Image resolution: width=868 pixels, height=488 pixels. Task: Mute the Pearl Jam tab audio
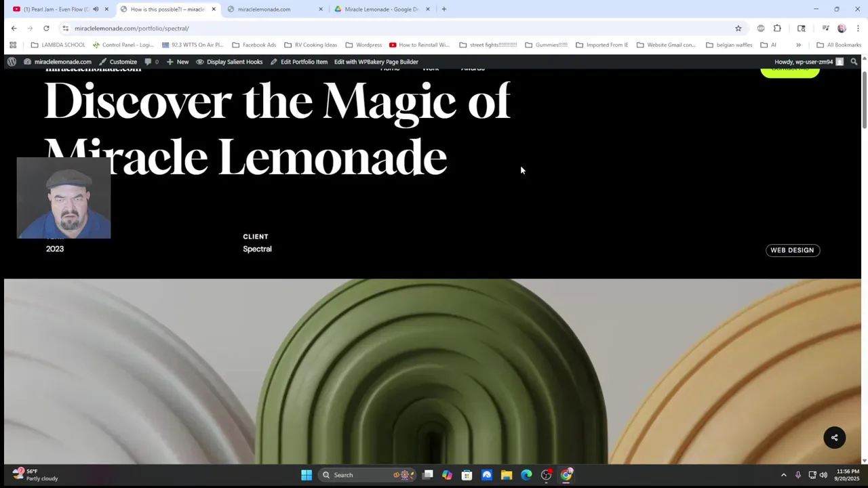96,9
